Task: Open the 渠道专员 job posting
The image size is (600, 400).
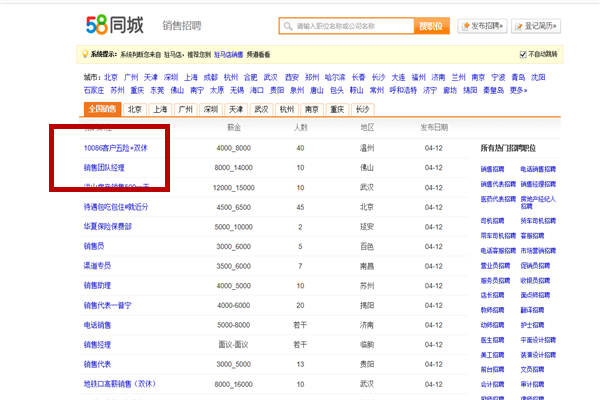Action: tap(97, 266)
